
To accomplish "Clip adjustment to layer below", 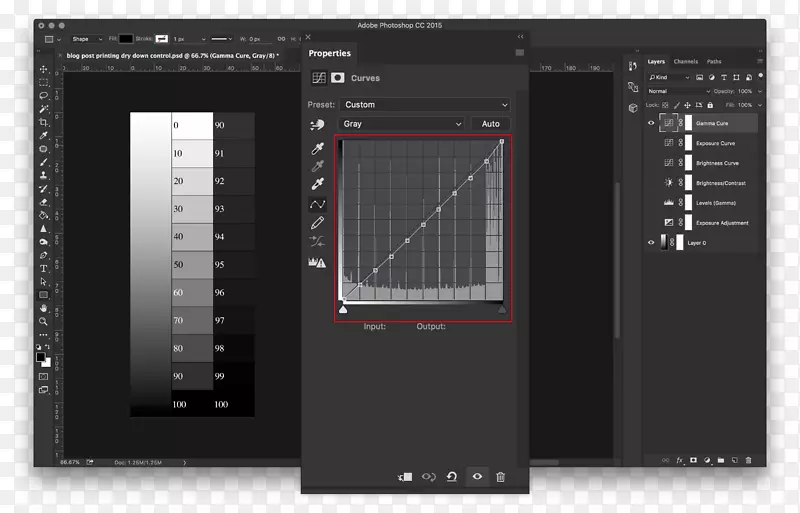I will 405,477.
